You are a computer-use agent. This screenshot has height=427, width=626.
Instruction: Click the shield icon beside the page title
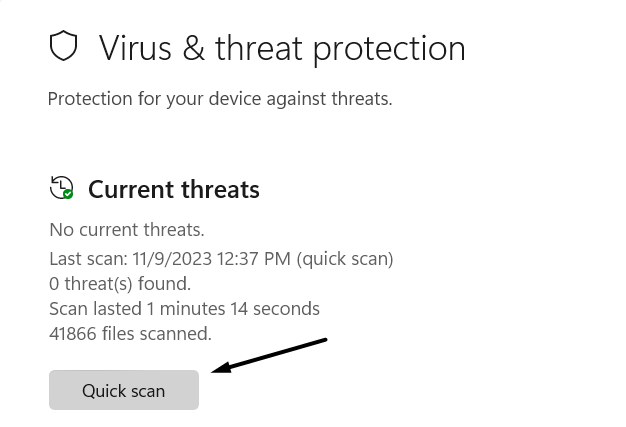[64, 46]
